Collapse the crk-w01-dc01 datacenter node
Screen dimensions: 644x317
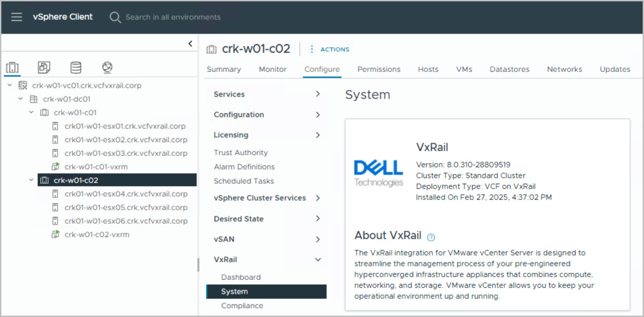20,99
